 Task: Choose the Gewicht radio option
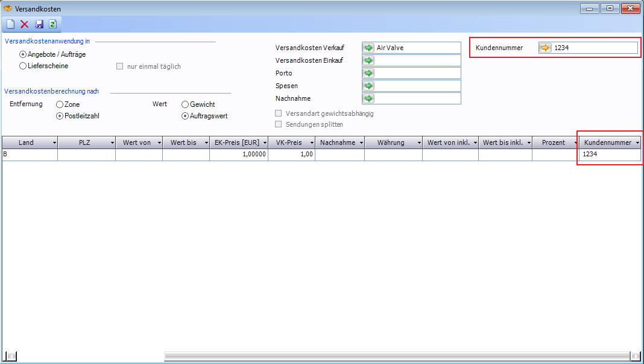[185, 104]
